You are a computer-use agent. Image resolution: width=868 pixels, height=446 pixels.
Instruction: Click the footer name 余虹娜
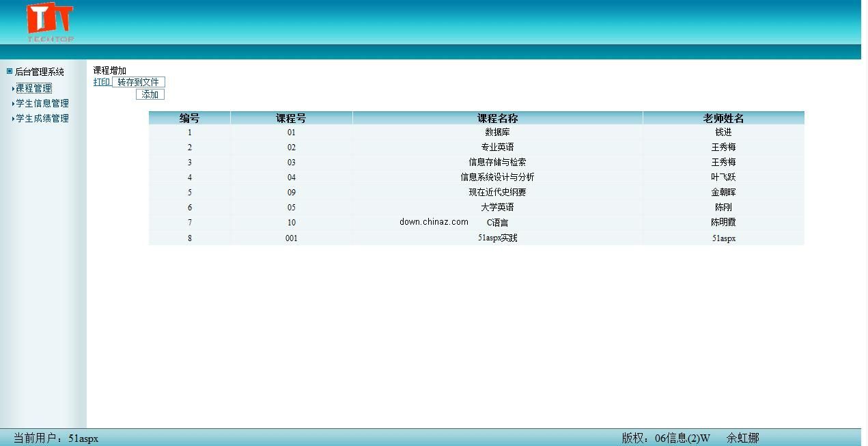tap(743, 438)
